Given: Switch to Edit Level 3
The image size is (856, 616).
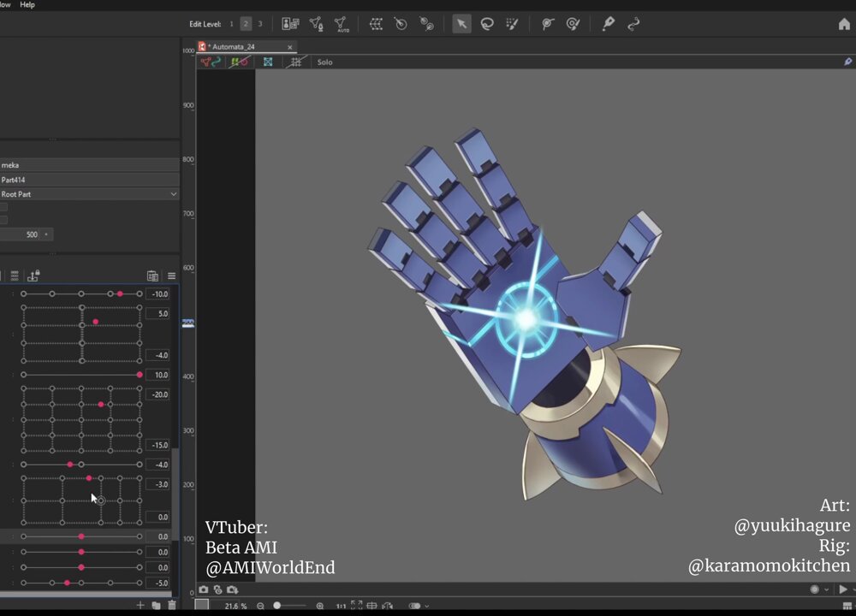Looking at the screenshot, I should click(x=259, y=24).
